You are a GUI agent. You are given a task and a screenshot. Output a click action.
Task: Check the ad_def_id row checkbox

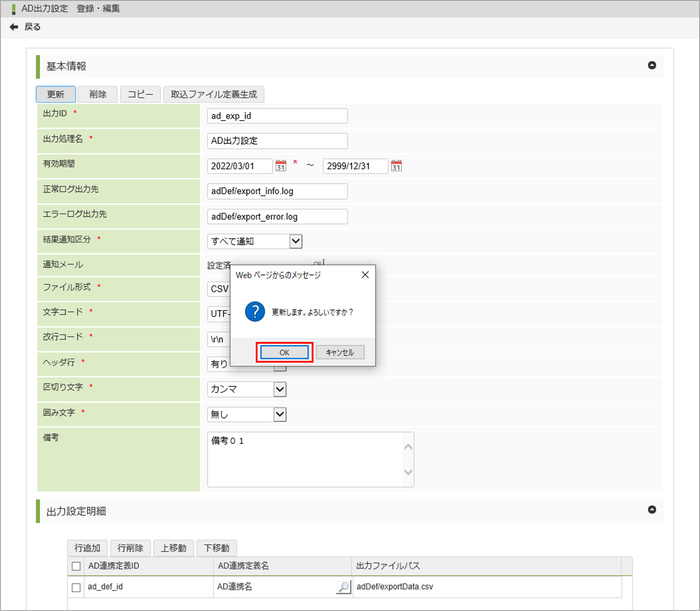click(76, 587)
